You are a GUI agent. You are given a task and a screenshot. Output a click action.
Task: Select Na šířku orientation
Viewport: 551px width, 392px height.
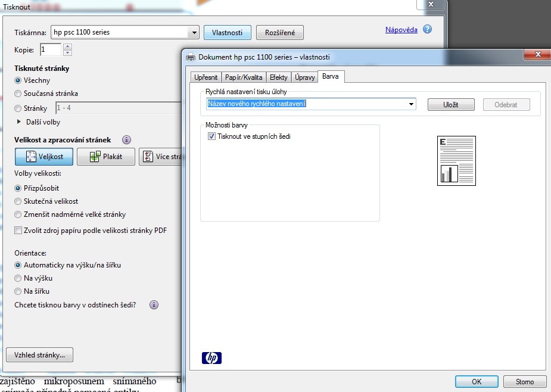[17, 291]
